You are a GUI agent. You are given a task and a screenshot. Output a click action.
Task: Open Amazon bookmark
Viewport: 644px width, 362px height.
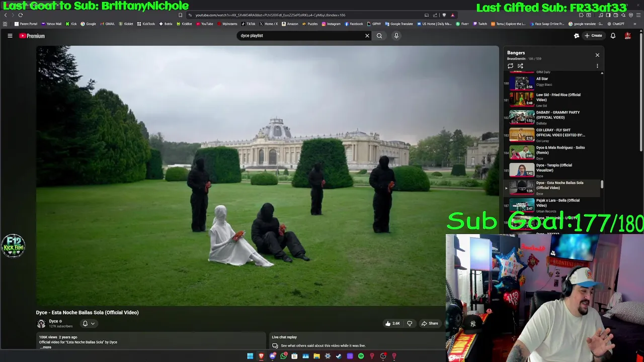pyautogui.click(x=290, y=24)
